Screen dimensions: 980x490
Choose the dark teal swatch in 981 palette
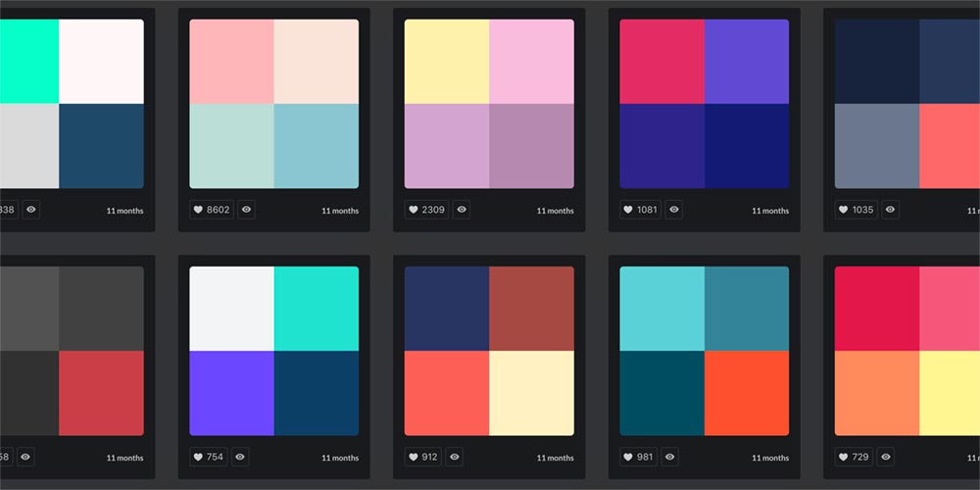[x=661, y=393]
